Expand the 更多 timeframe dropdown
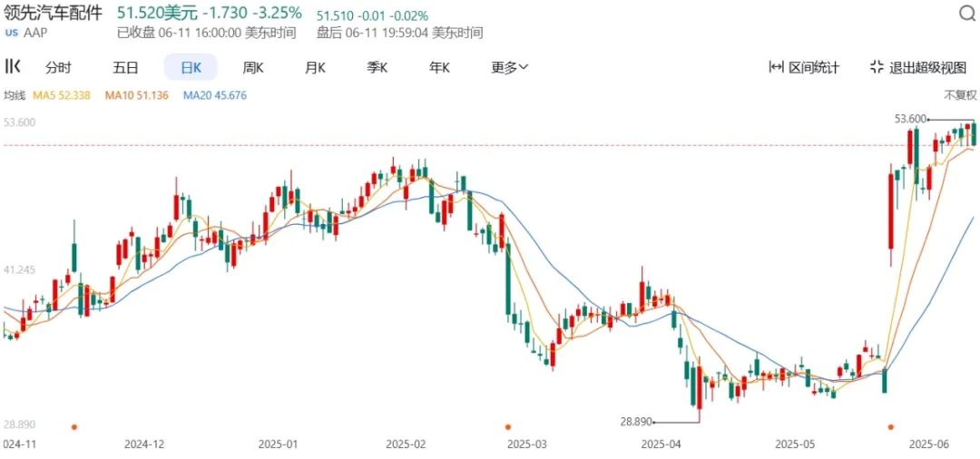 510,67
